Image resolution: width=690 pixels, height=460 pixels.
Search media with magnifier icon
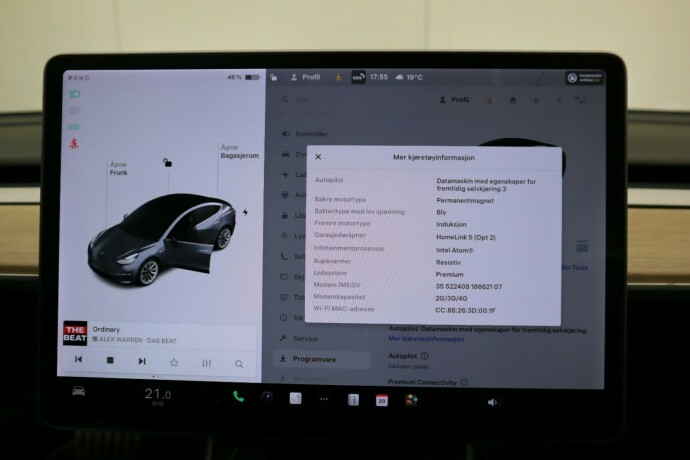pyautogui.click(x=239, y=361)
